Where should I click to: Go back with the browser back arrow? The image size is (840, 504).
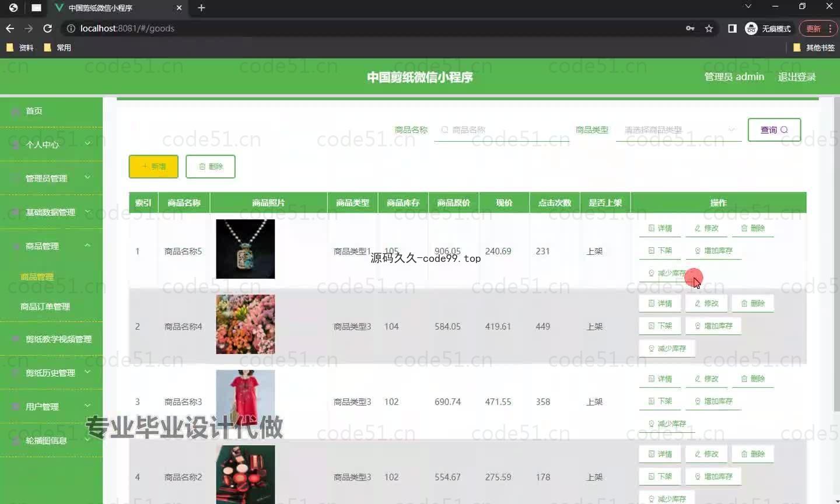pyautogui.click(x=10, y=28)
